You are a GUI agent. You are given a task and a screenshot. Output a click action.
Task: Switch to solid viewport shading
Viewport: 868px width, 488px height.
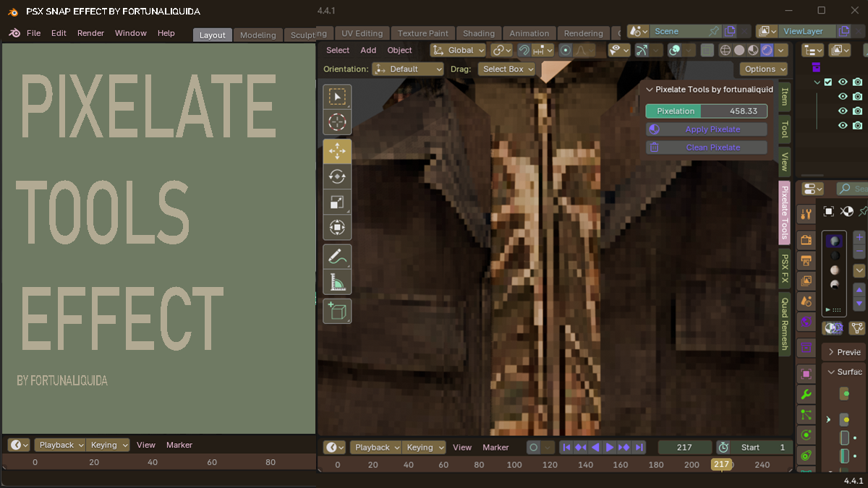click(739, 50)
